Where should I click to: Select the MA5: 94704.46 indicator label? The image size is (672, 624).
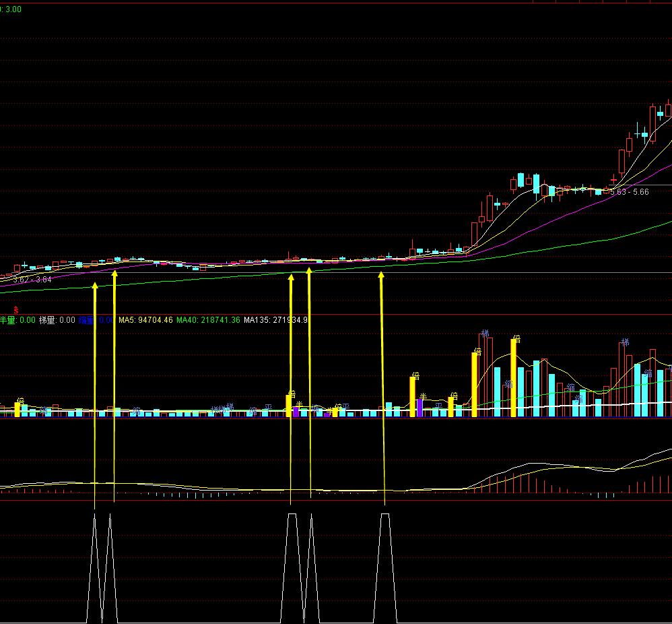click(x=145, y=320)
